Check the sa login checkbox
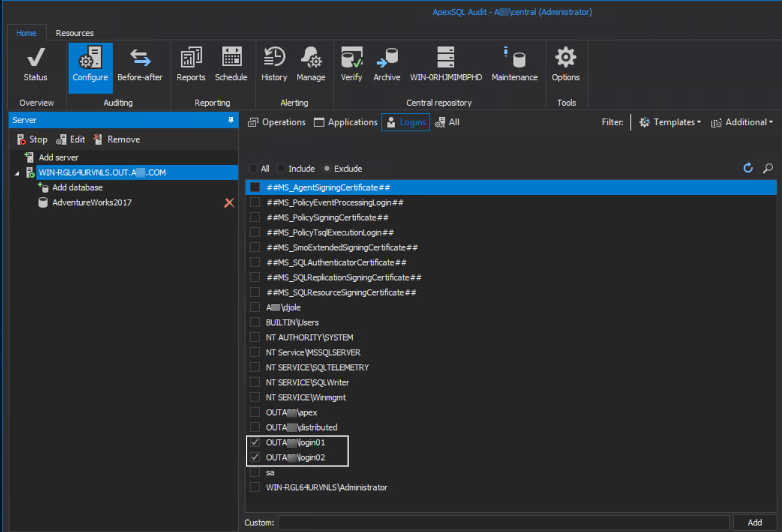 (x=255, y=472)
